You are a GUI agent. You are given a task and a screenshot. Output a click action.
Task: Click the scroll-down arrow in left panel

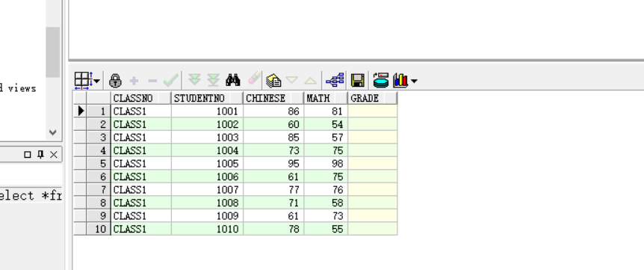(x=52, y=132)
